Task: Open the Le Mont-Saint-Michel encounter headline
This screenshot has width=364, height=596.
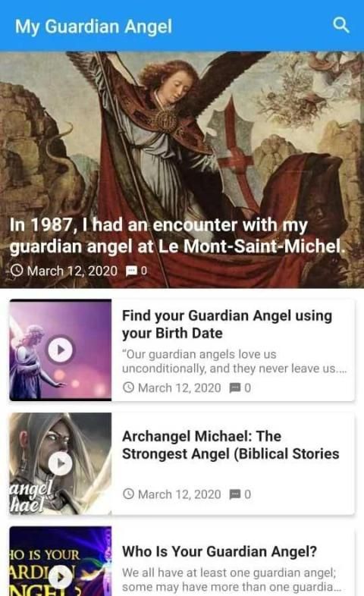Action: (x=177, y=236)
